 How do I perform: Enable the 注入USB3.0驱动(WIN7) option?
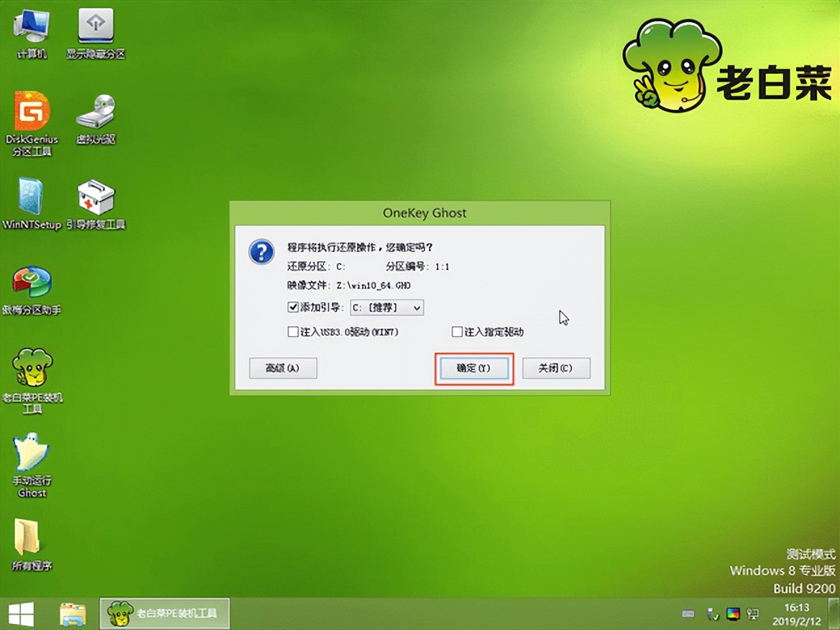(x=293, y=332)
